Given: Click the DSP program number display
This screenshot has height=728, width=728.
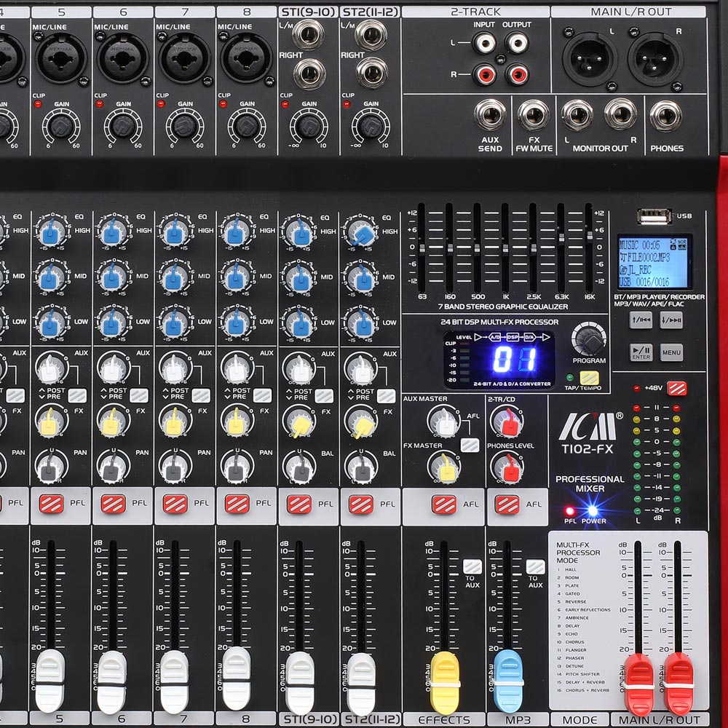Looking at the screenshot, I should click(x=514, y=360).
